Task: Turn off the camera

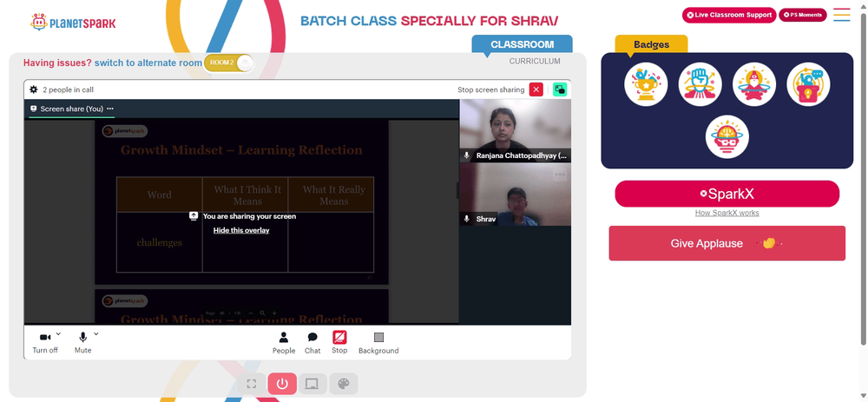Action: tap(45, 343)
